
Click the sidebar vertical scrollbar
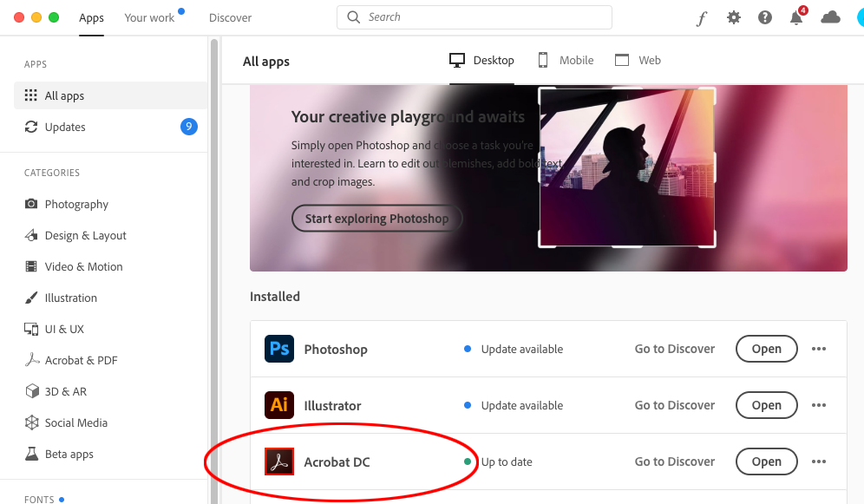(x=213, y=270)
